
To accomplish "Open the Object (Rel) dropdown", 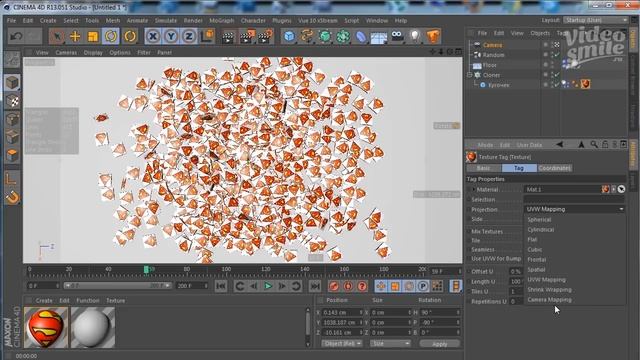I will [342, 344].
